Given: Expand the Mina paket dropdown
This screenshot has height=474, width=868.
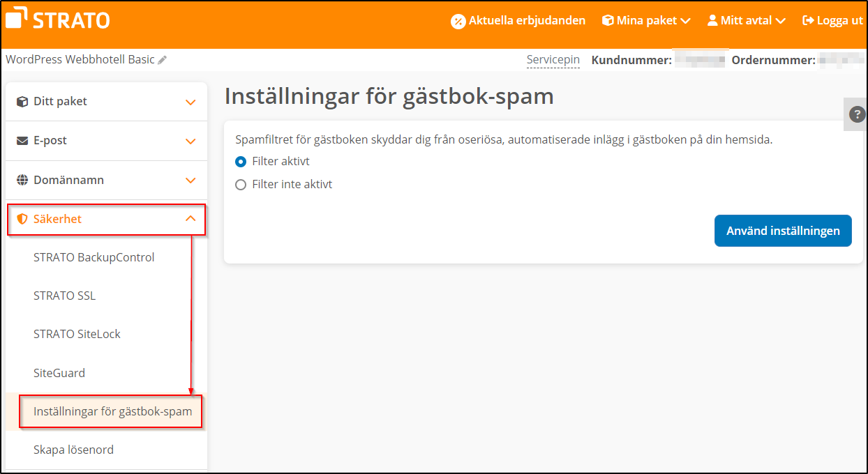Looking at the screenshot, I should [645, 20].
